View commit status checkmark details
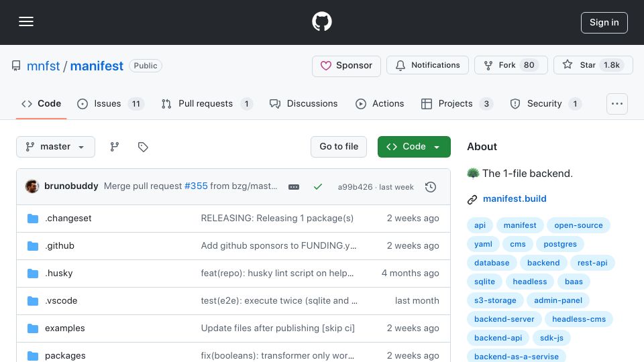644x362 pixels. [x=317, y=187]
